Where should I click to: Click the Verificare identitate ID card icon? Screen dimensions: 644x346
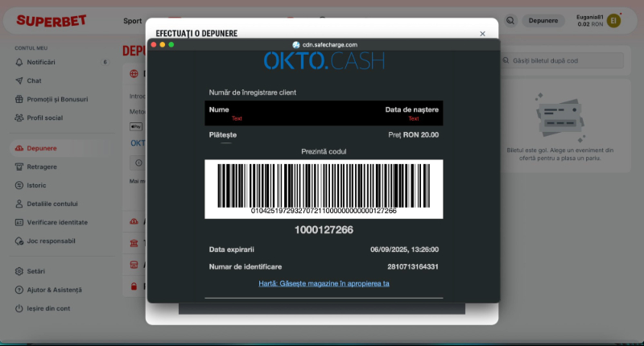point(19,222)
